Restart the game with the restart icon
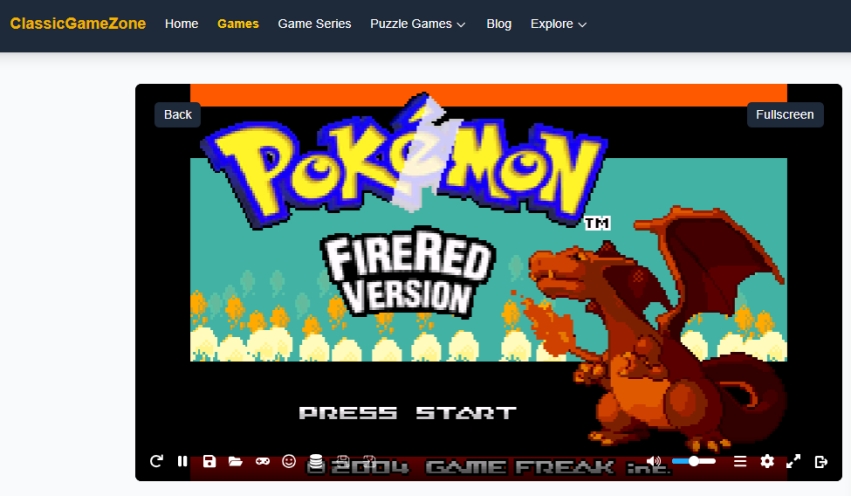The width and height of the screenshot is (851, 496). [x=156, y=461]
